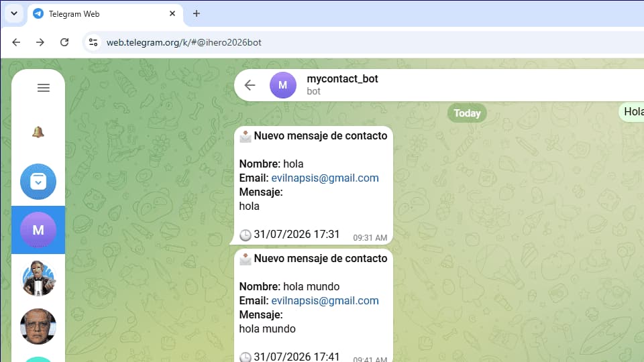This screenshot has height=362, width=644.
Task: Reload the Telegram page
Action: point(64,42)
